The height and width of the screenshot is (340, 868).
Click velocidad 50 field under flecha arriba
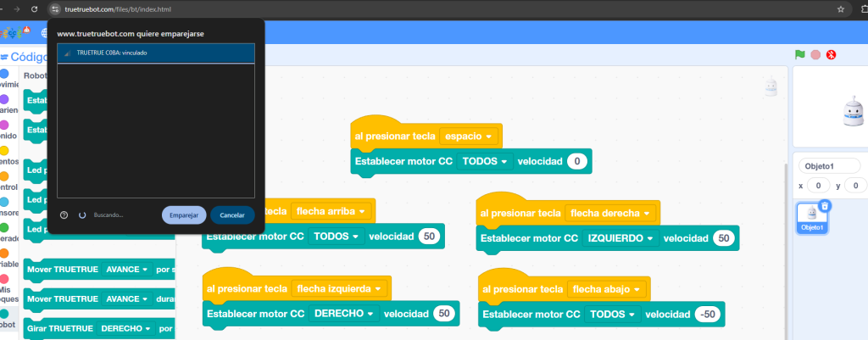(429, 236)
